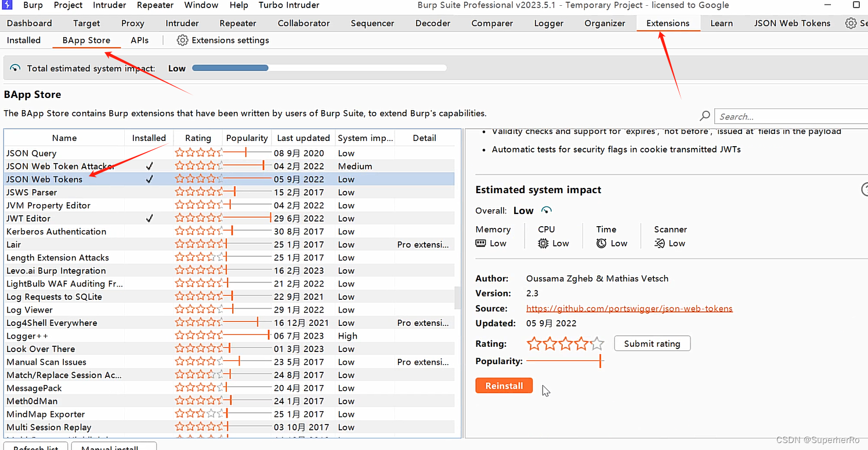Switch to the Proxy tab
Image resolution: width=868 pixels, height=450 pixels.
click(133, 23)
